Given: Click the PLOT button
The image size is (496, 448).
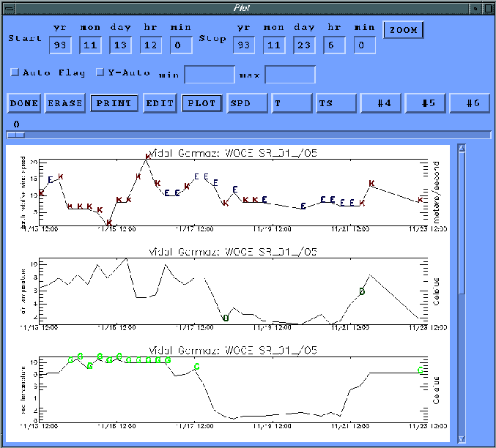Looking at the screenshot, I should tap(201, 103).
